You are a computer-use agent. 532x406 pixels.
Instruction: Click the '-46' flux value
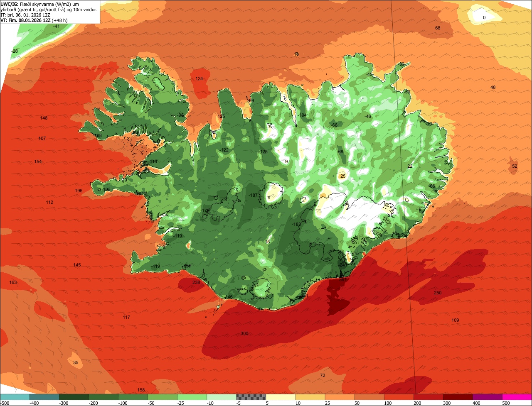(x=367, y=116)
